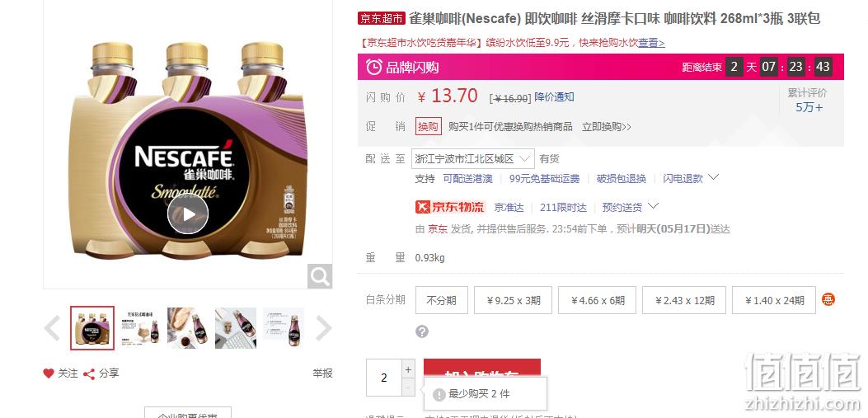Viewport: 868px width, 418px height.
Task: Choose the ¥1.40 x 24期 installment option
Action: click(774, 300)
